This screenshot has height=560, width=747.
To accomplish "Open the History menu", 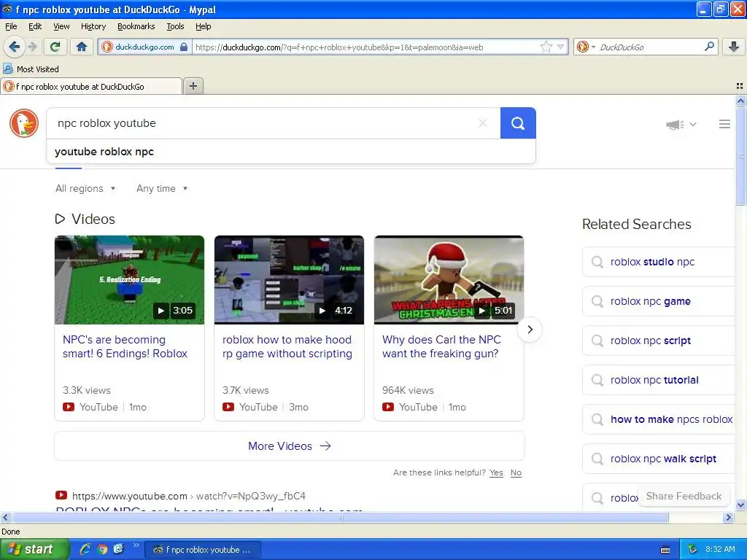I will (93, 26).
